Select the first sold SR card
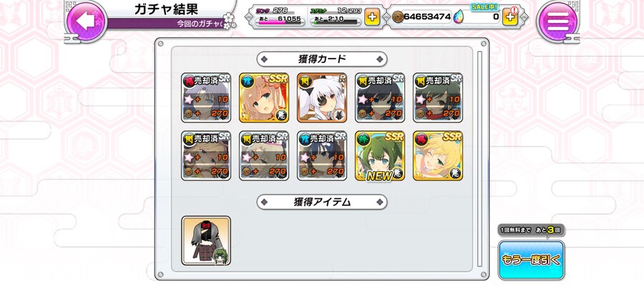 pos(206,98)
